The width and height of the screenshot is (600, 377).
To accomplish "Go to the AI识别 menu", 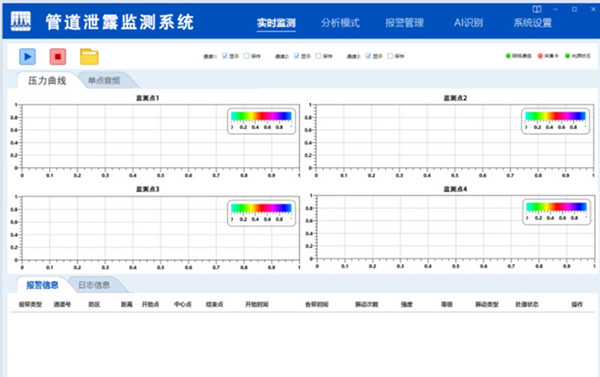I will click(x=468, y=23).
